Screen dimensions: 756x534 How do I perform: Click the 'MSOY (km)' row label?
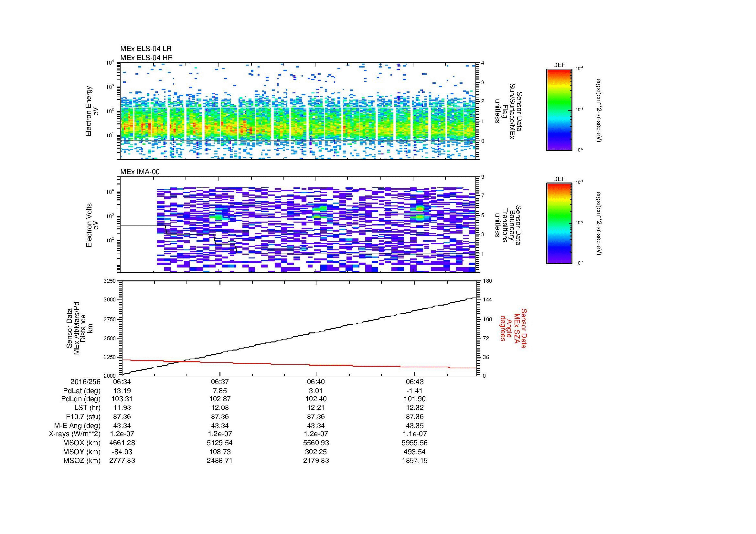coord(82,452)
